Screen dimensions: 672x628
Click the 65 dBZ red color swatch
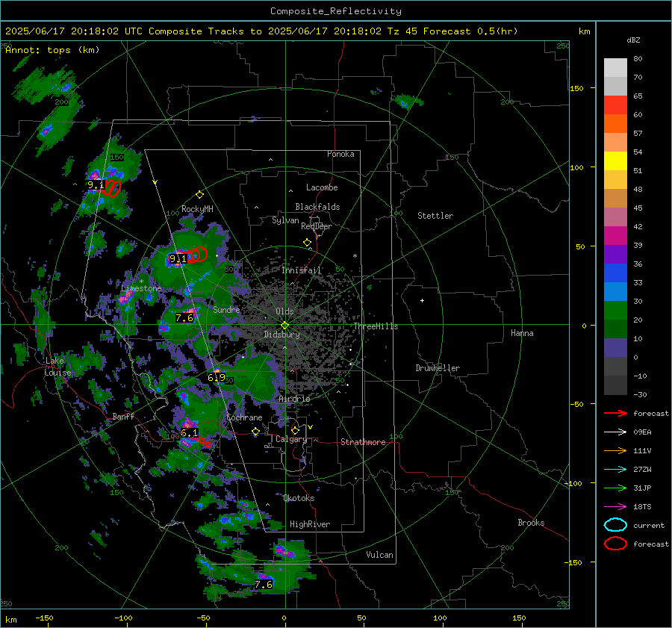615,105
